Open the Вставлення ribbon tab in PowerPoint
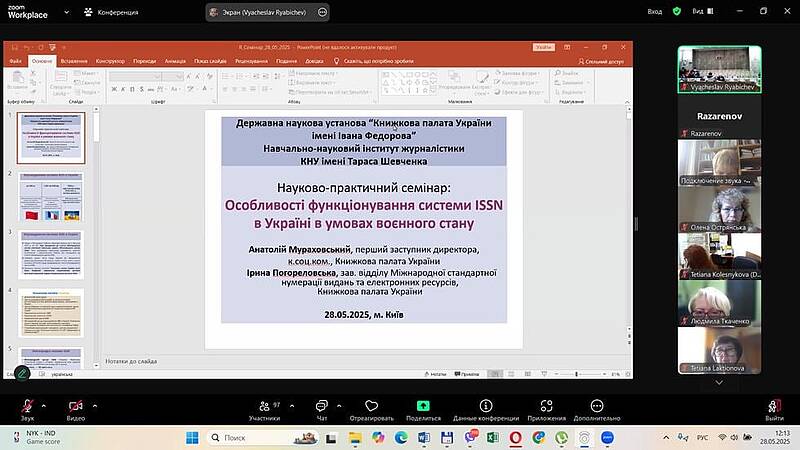This screenshot has width=800, height=450. coord(74,61)
